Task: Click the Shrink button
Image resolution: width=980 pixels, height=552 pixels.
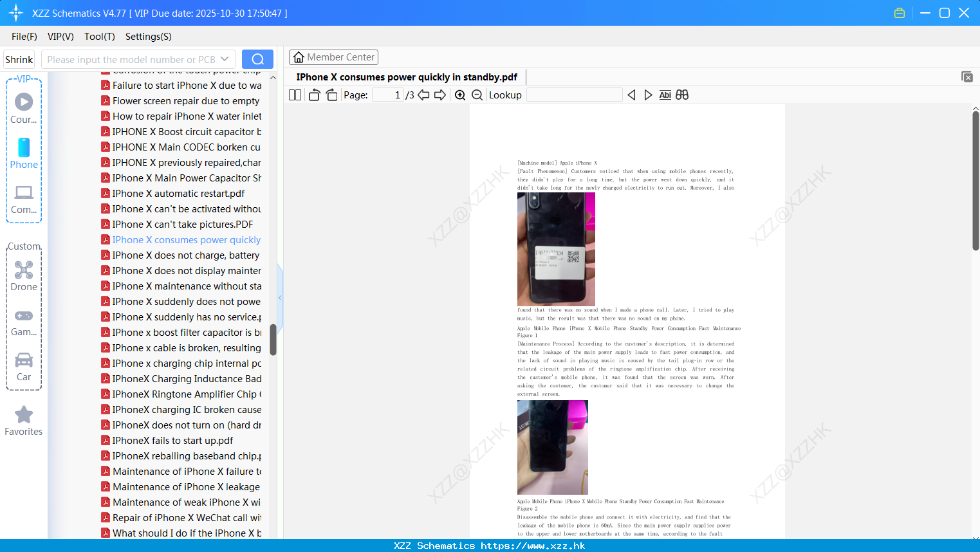Action: click(x=19, y=59)
